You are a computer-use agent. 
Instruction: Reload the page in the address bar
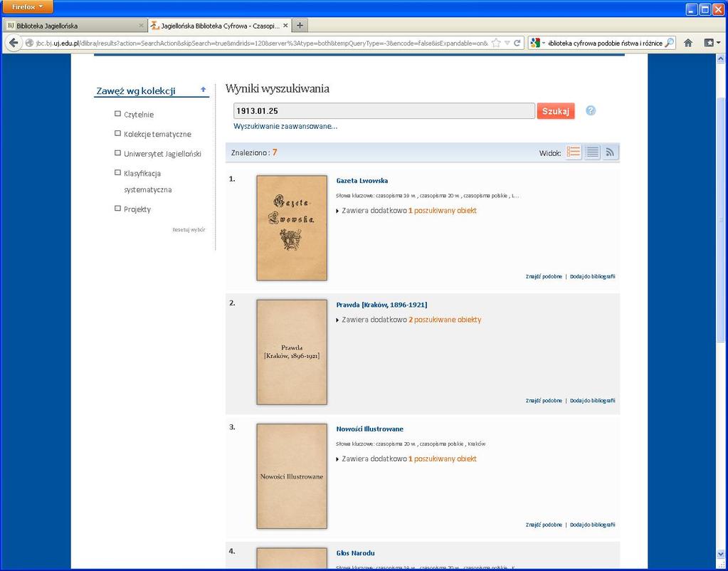click(x=517, y=43)
